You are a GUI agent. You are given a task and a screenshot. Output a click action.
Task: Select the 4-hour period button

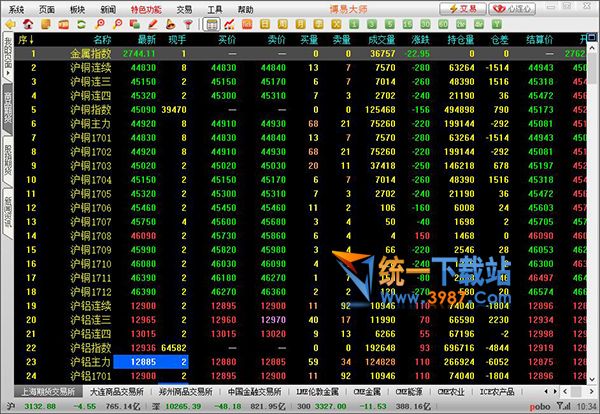pos(479,24)
